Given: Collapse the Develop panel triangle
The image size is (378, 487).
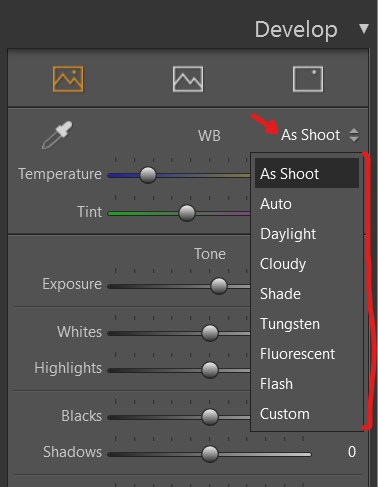Looking at the screenshot, I should [364, 29].
